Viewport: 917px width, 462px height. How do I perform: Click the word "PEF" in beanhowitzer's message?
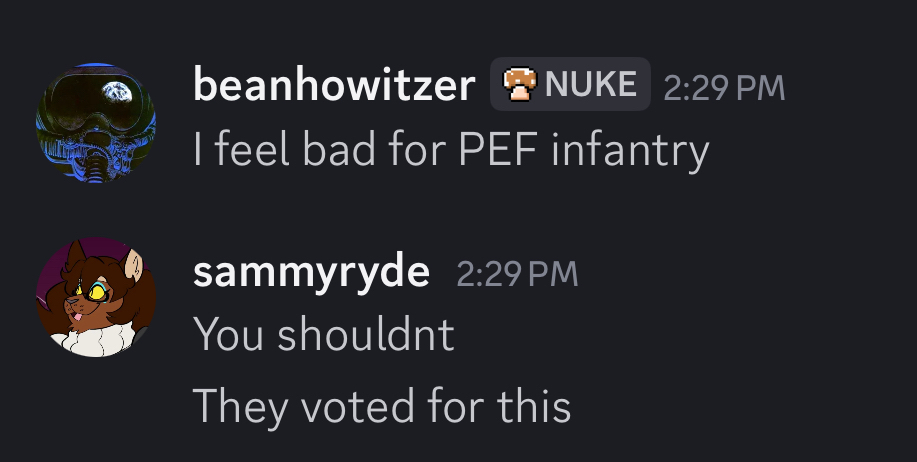pos(491,150)
